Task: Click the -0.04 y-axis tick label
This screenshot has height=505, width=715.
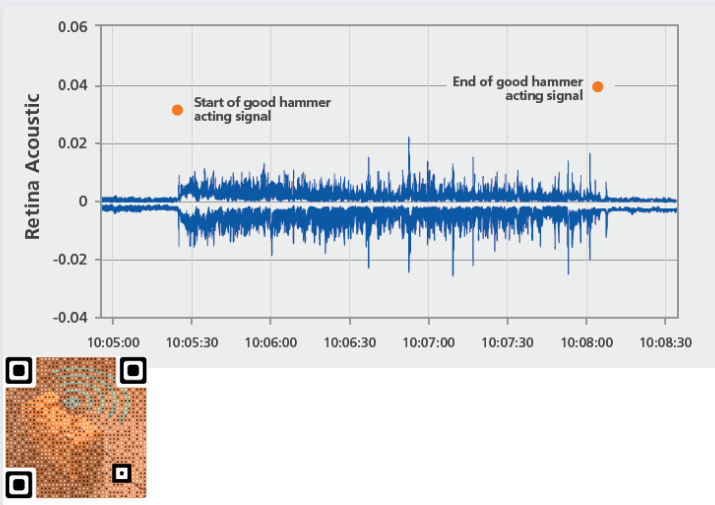Action: (69, 318)
